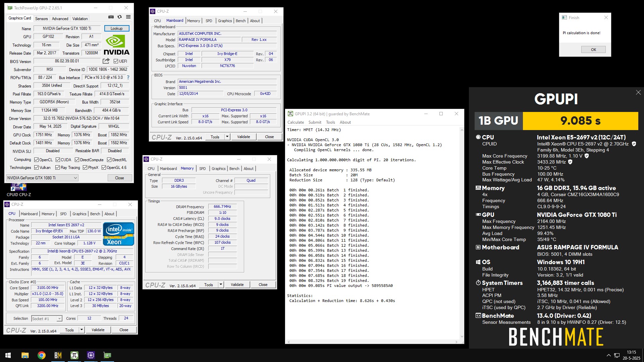Expand Tools dropdown arrow in CPU-Z Mainboard window

pyautogui.click(x=227, y=137)
